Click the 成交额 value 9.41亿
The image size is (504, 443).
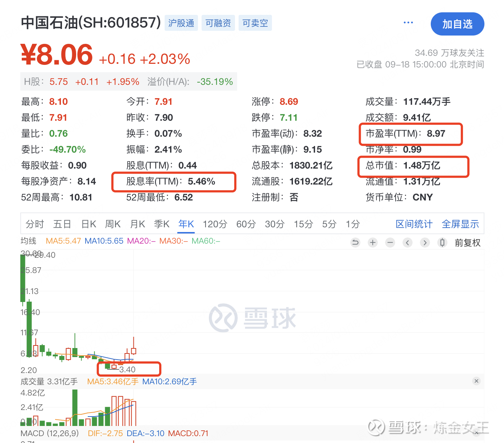[x=417, y=117]
